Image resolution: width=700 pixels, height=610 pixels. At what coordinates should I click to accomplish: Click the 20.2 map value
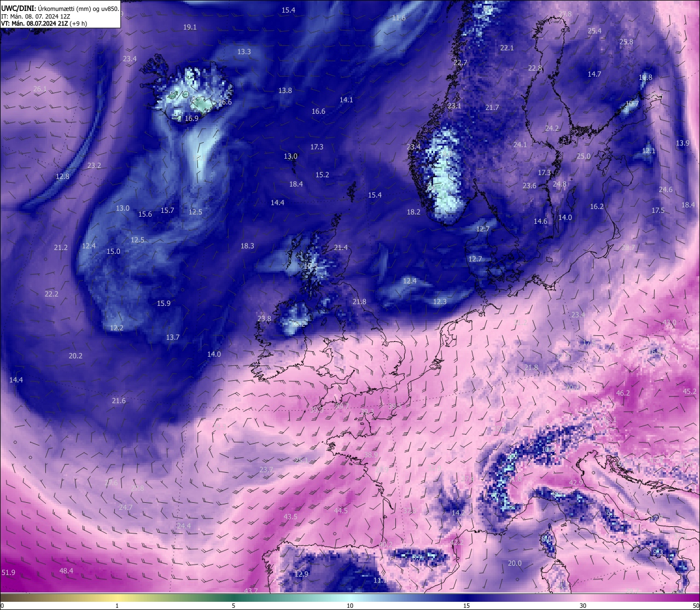click(x=75, y=356)
